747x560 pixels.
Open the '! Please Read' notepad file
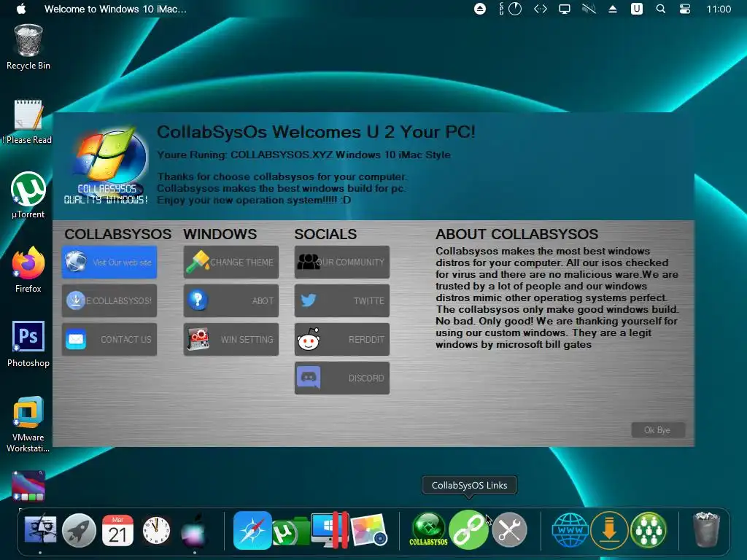point(28,122)
